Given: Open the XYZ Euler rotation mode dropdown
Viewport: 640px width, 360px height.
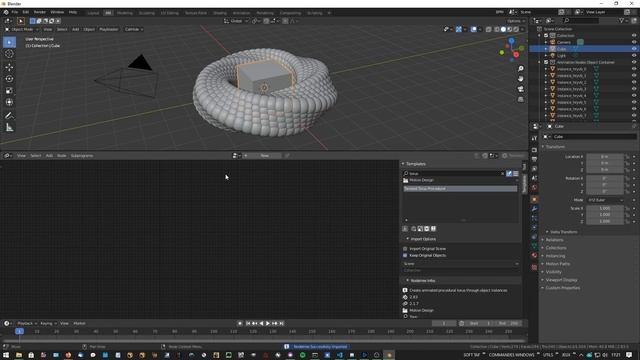Looking at the screenshot, I should [605, 200].
